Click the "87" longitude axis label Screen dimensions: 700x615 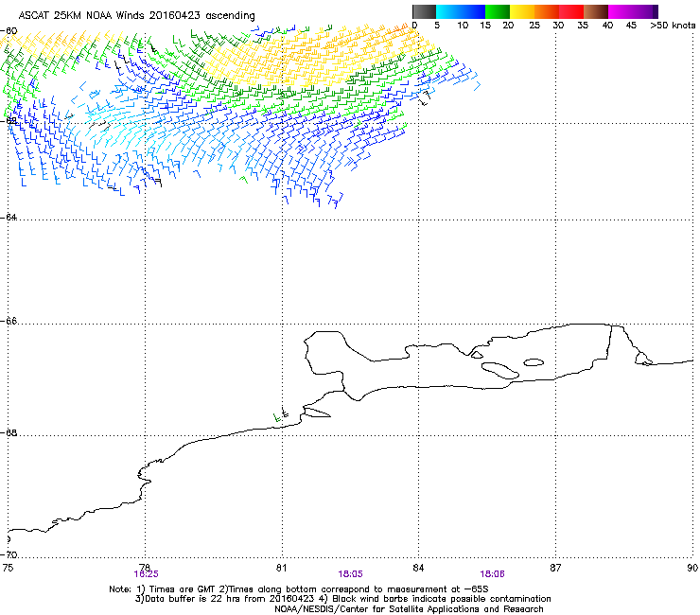tap(555, 568)
